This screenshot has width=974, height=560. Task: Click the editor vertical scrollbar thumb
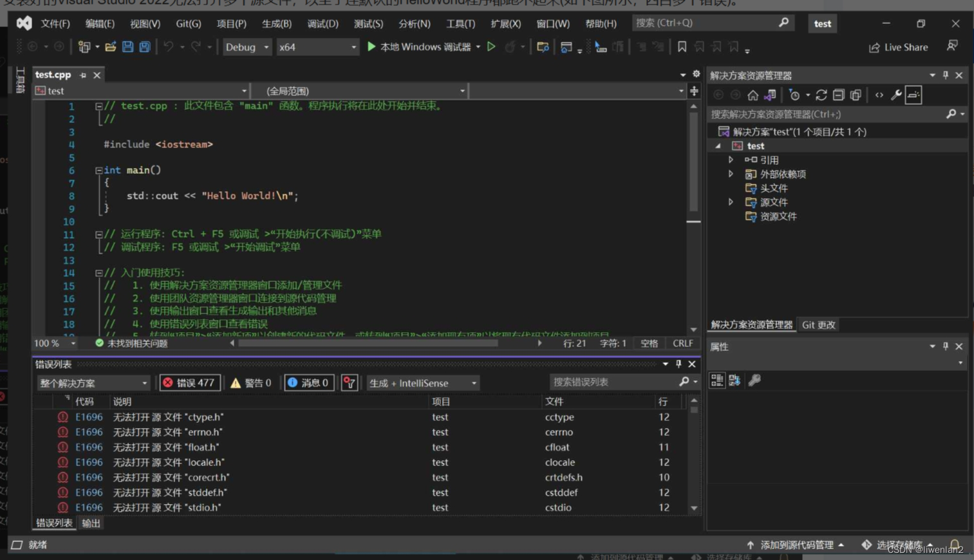(x=693, y=162)
